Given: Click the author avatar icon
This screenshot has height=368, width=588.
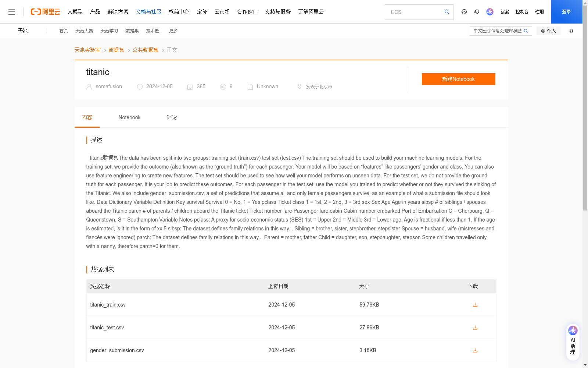Looking at the screenshot, I should tap(89, 87).
